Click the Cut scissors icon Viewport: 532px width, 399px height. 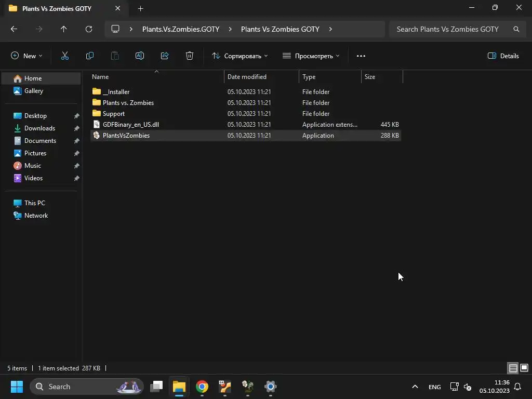65,56
